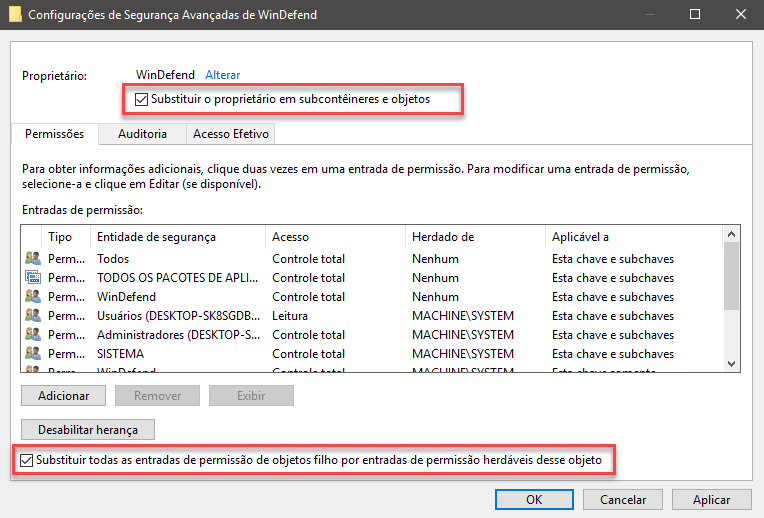Click the Aplicar button
764x518 pixels.
[711, 499]
